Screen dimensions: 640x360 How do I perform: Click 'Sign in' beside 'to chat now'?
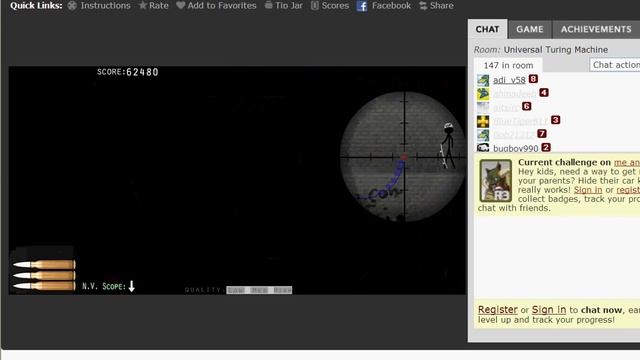pyautogui.click(x=549, y=310)
